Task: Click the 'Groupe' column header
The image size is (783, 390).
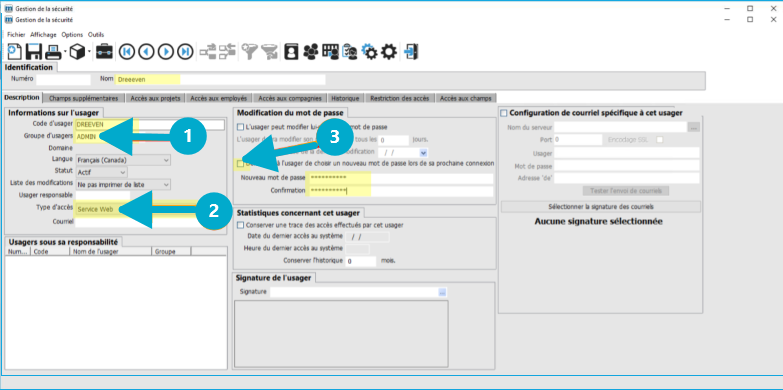Action: pyautogui.click(x=171, y=252)
